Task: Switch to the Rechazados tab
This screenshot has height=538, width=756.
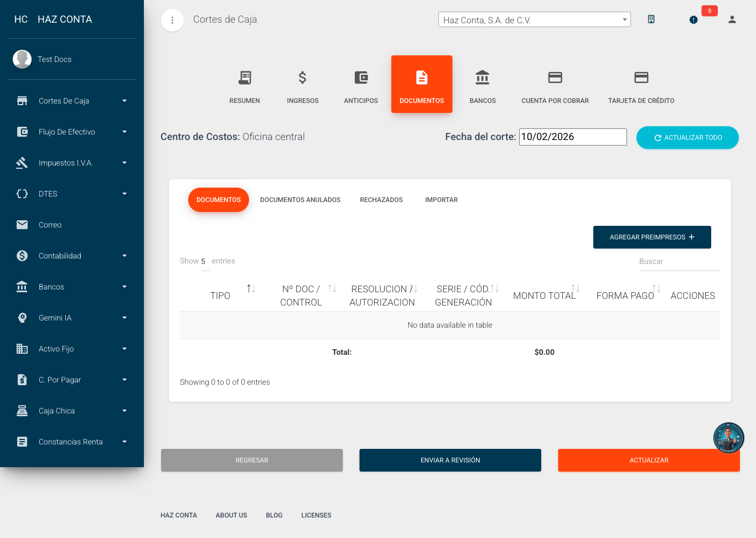Action: [x=381, y=200]
